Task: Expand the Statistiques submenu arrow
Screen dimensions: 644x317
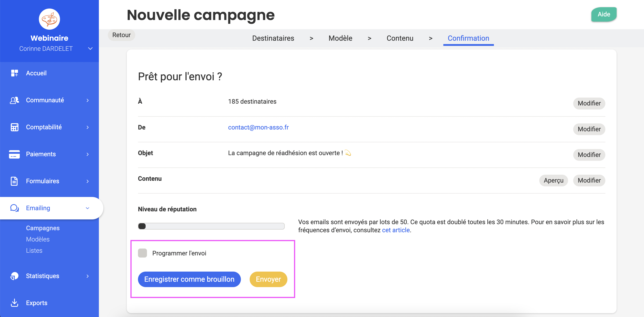Action: coord(87,276)
